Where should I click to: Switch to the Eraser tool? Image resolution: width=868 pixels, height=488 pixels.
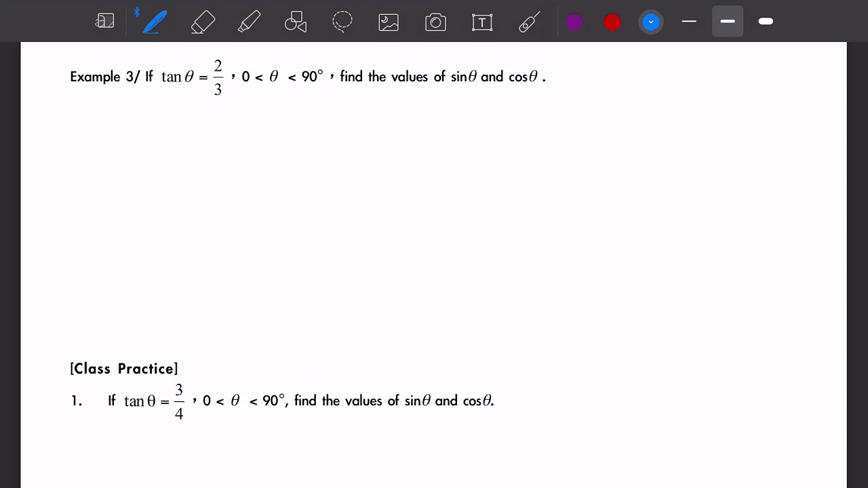(203, 22)
